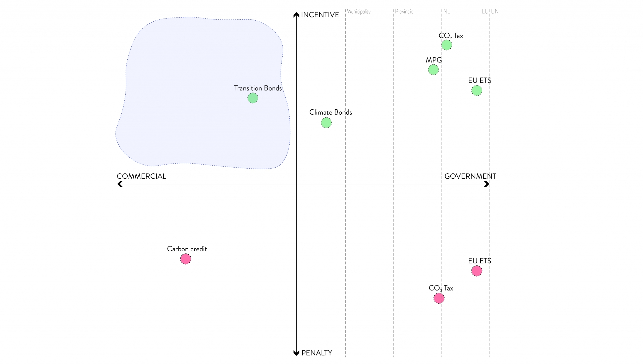
Task: Click the INCENTIVE axis up arrowhead
Action: (296, 15)
